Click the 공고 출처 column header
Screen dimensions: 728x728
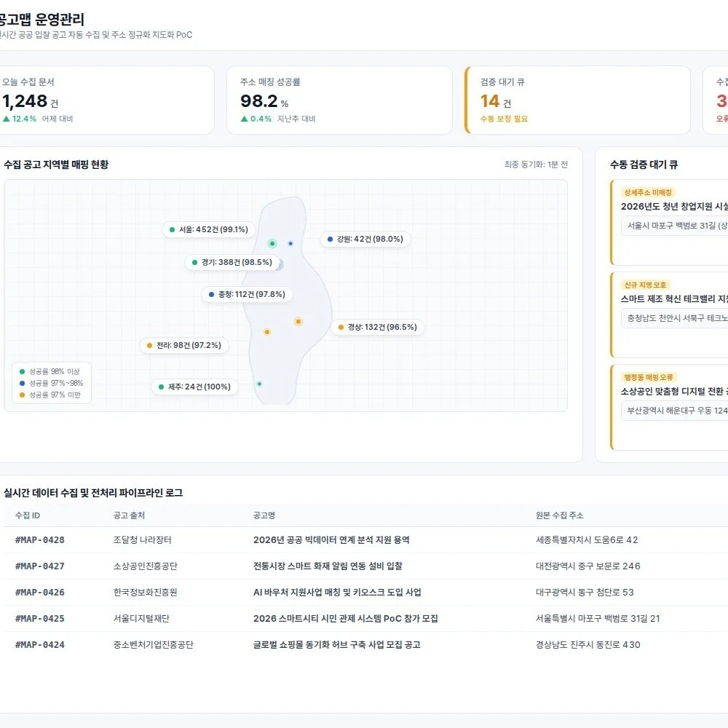coord(129,515)
